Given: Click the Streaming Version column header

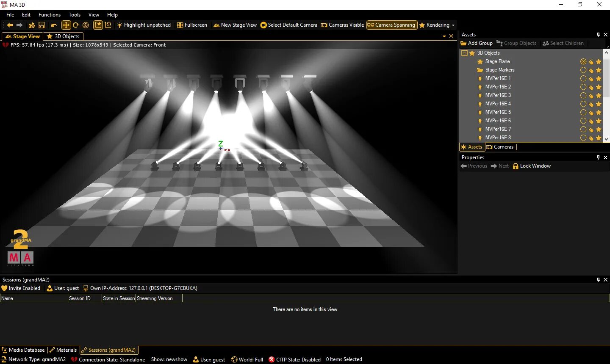Looking at the screenshot, I should 159,298.
